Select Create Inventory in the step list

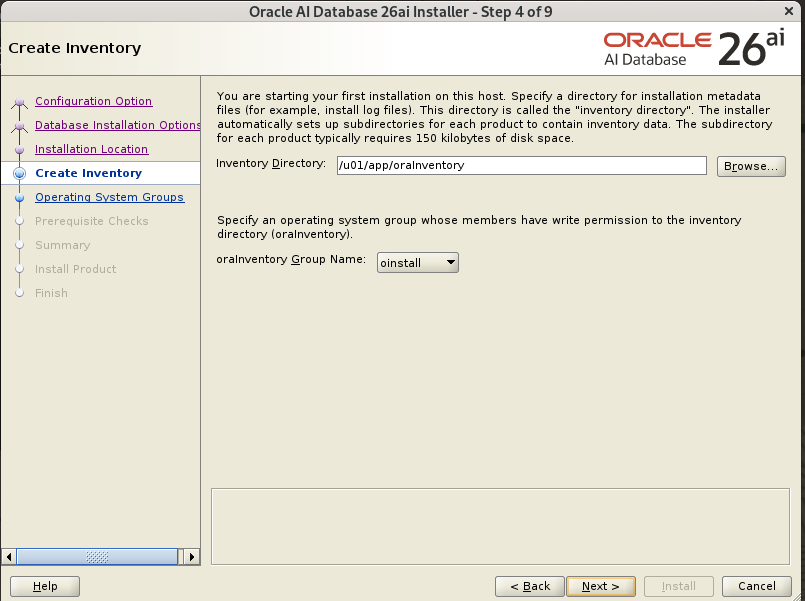88,173
